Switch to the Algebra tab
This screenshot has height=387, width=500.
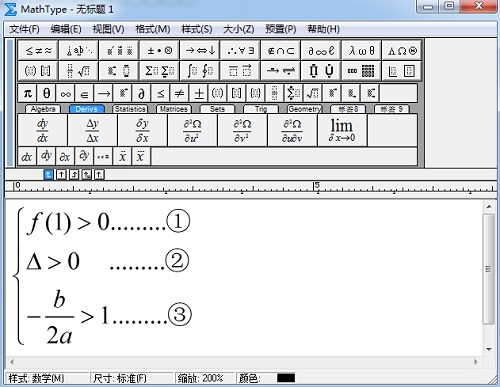[43, 109]
